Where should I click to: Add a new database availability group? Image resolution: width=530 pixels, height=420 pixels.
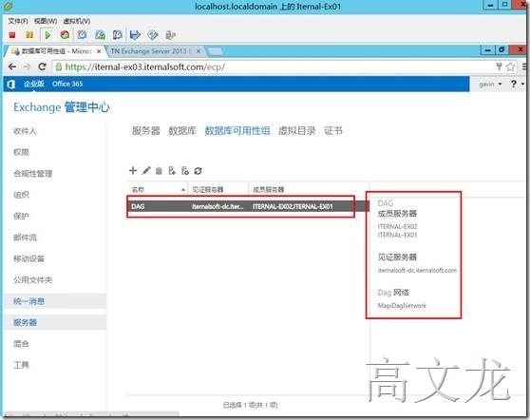click(133, 170)
